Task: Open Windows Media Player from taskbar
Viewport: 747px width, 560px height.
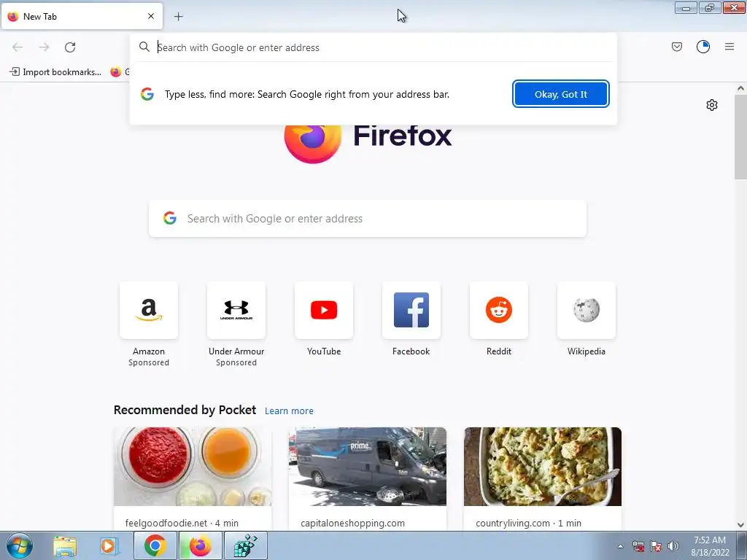Action: [x=108, y=545]
